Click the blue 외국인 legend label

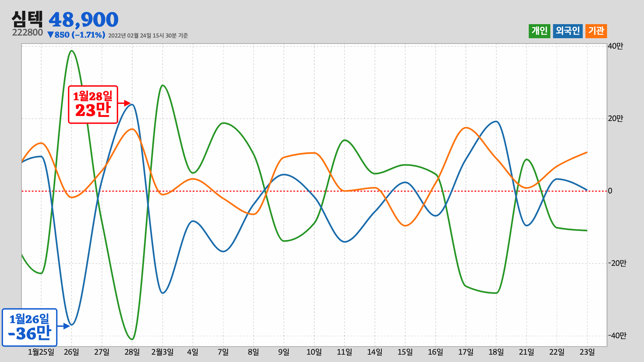coord(568,31)
